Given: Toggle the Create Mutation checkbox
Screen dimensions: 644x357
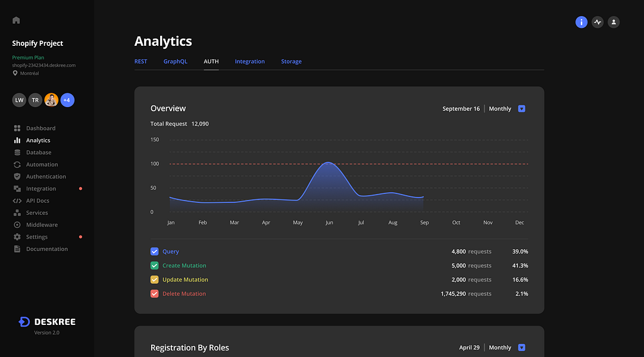Looking at the screenshot, I should tap(155, 265).
